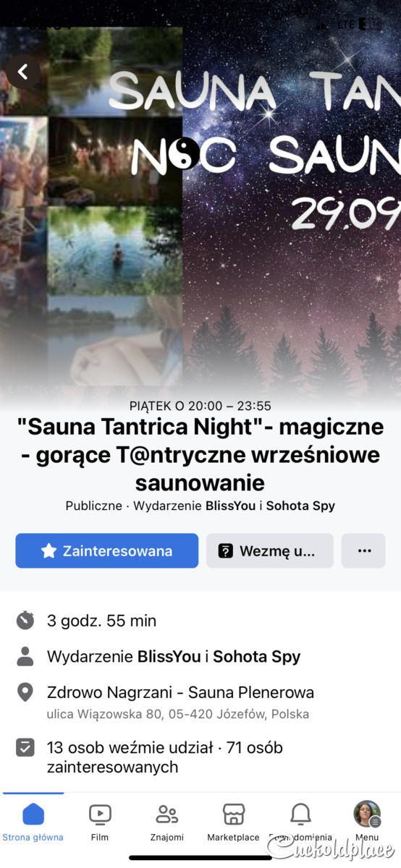Open the Menu profile avatar
Viewport: 401px width, 868px height.
point(367,814)
